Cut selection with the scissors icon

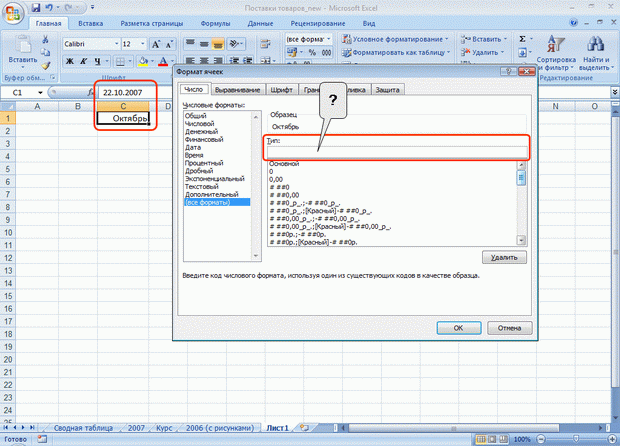click(45, 39)
